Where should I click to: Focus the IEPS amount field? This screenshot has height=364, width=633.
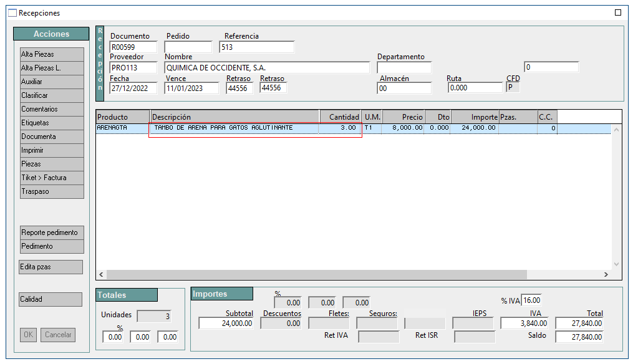(473, 323)
